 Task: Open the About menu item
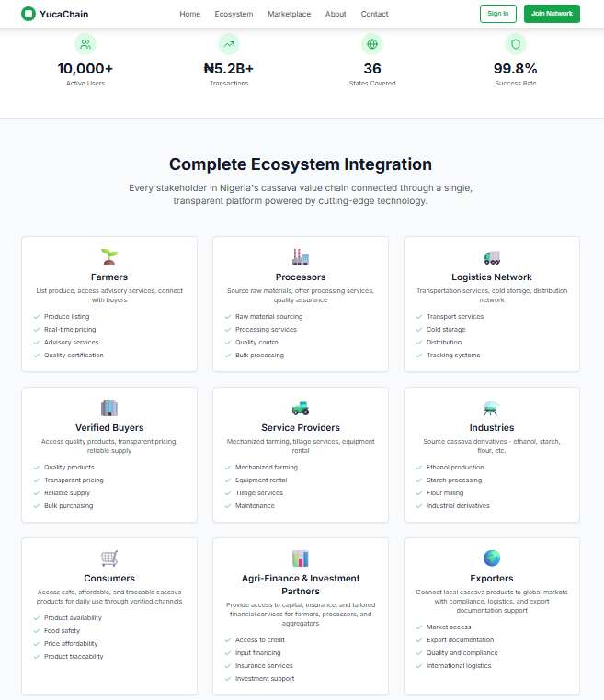336,14
